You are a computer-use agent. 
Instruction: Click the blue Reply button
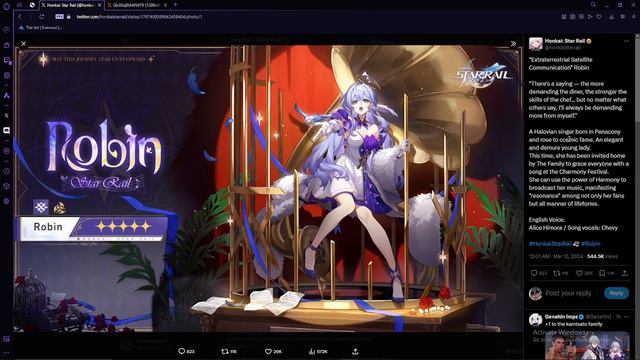616,293
